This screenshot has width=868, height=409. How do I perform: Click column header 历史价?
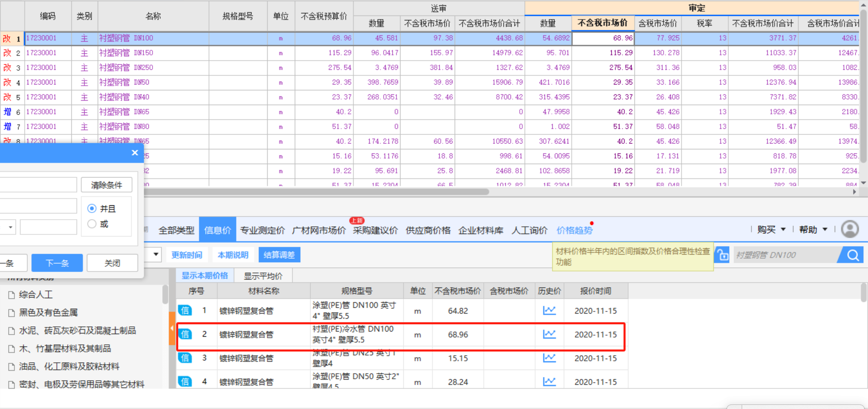click(550, 291)
